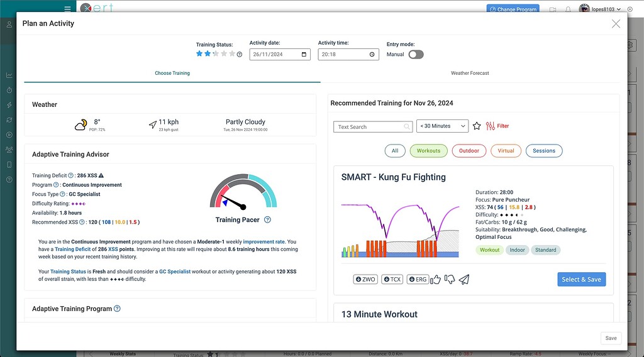Image resolution: width=644 pixels, height=357 pixels.
Task: Give the Kung Fu Fighting workout a thumbs up
Action: click(x=436, y=280)
